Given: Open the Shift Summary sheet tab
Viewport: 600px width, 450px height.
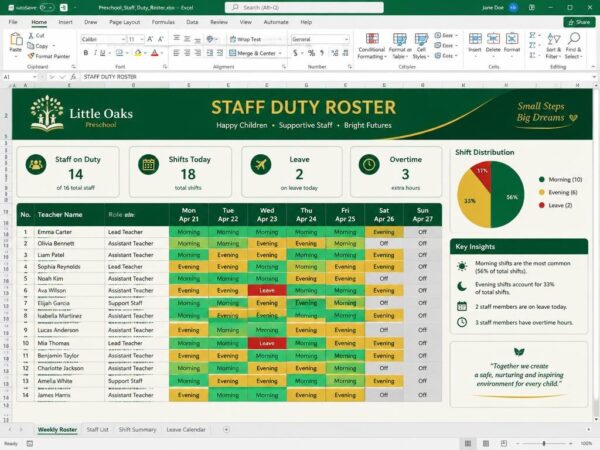Looking at the screenshot, I should [137, 429].
